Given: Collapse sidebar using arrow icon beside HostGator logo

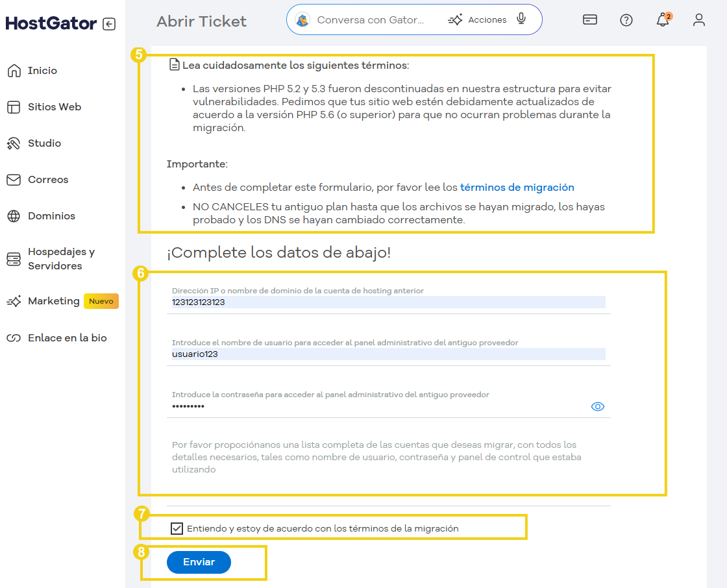Looking at the screenshot, I should (x=109, y=24).
